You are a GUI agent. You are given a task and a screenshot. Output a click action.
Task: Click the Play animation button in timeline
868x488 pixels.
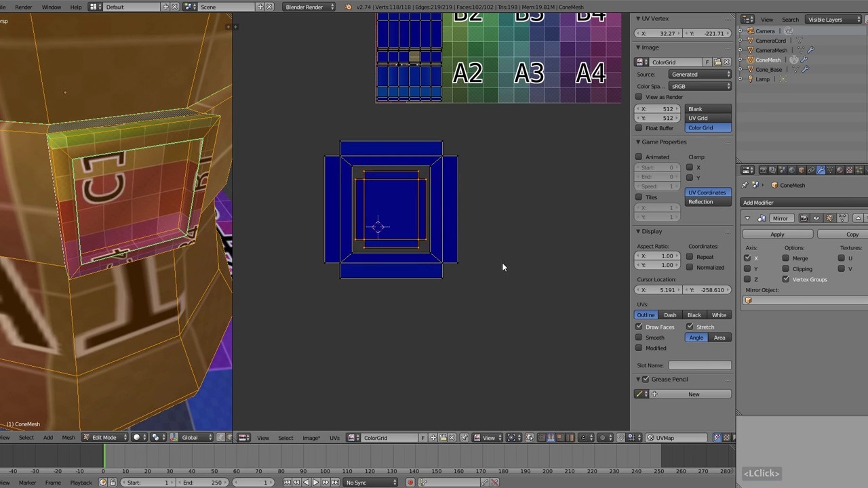click(315, 483)
